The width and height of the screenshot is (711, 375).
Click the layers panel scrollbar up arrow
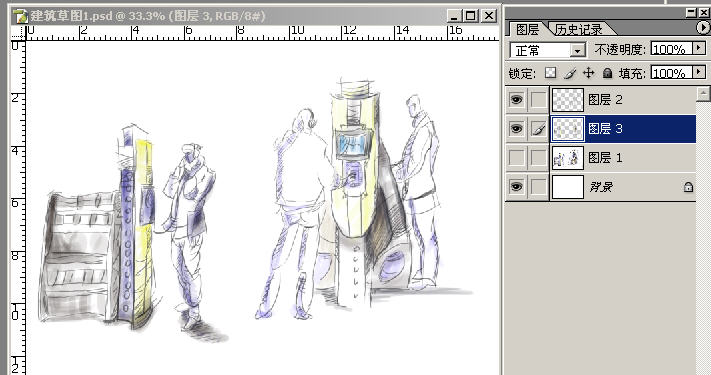click(x=703, y=94)
